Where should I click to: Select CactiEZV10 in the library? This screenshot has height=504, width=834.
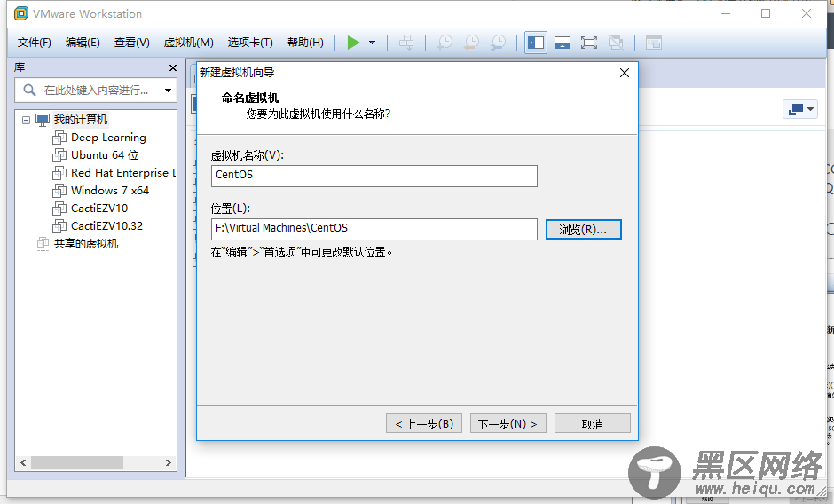tap(99, 209)
